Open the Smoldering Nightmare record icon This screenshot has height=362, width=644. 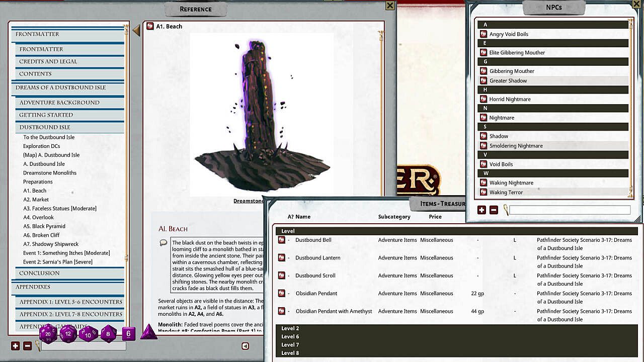(x=483, y=146)
